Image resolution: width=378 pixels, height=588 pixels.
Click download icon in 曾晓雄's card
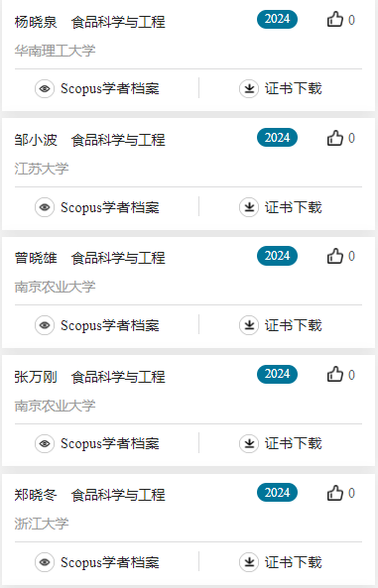click(x=249, y=325)
